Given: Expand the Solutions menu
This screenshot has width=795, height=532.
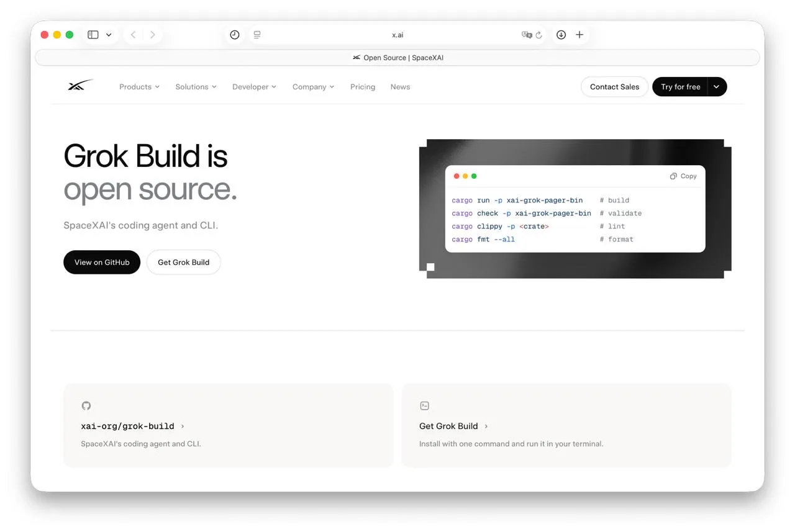Looking at the screenshot, I should click(x=196, y=87).
